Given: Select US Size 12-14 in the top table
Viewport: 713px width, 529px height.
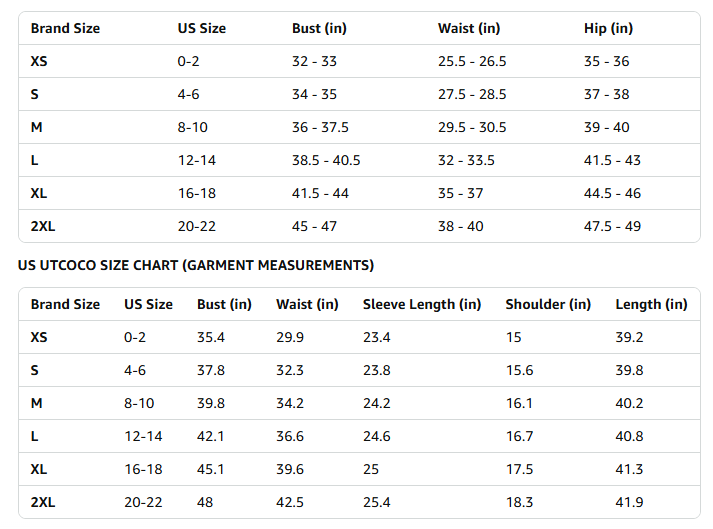Looking at the screenshot, I should (x=197, y=160).
